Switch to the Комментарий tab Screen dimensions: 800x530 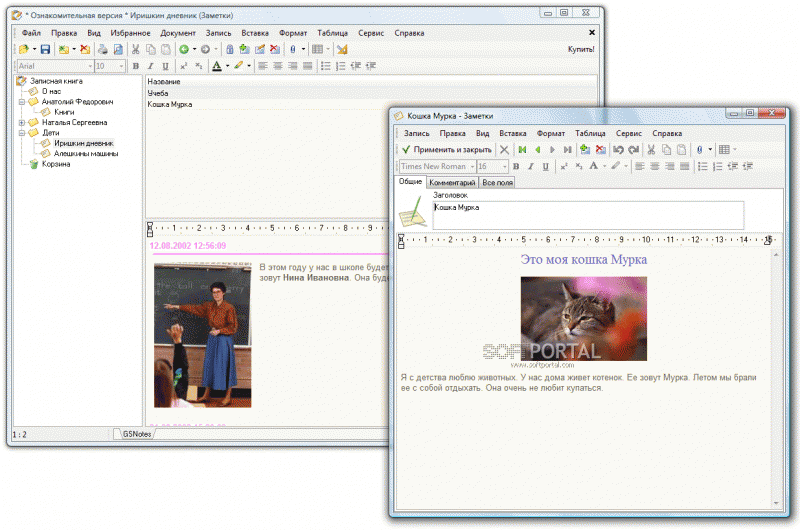pos(452,183)
